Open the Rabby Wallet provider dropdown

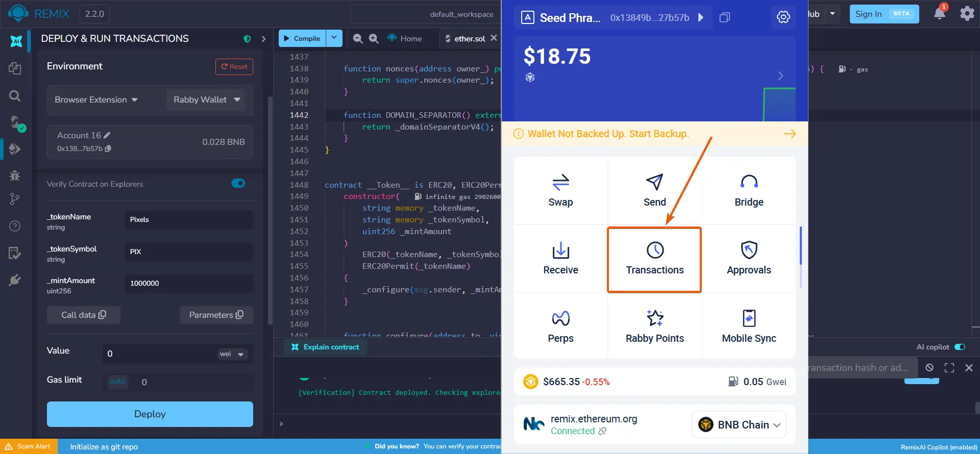tap(207, 99)
